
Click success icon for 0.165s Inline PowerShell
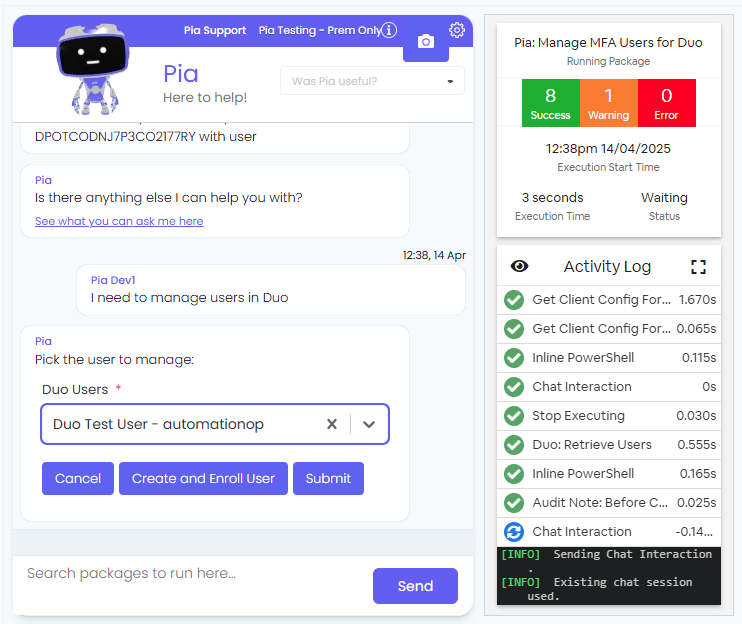point(514,474)
